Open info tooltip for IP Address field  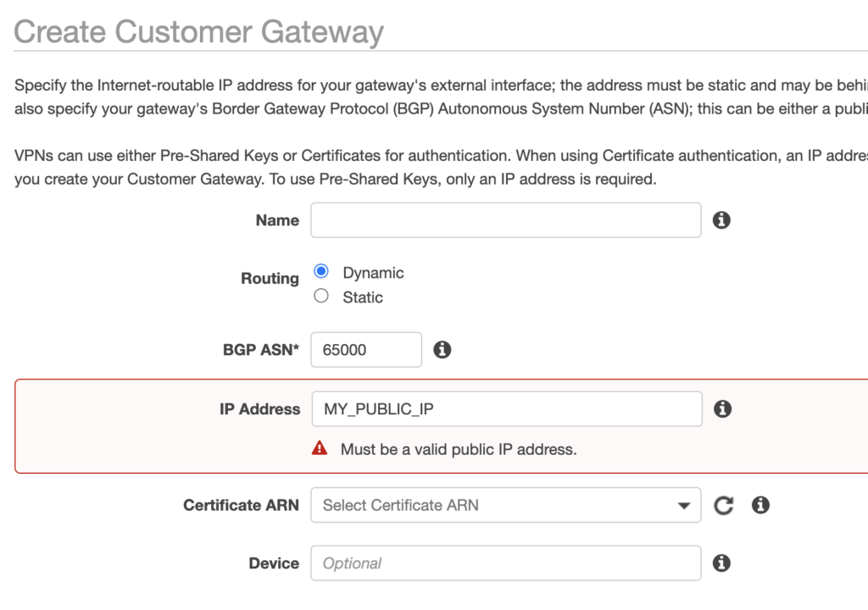pos(722,409)
